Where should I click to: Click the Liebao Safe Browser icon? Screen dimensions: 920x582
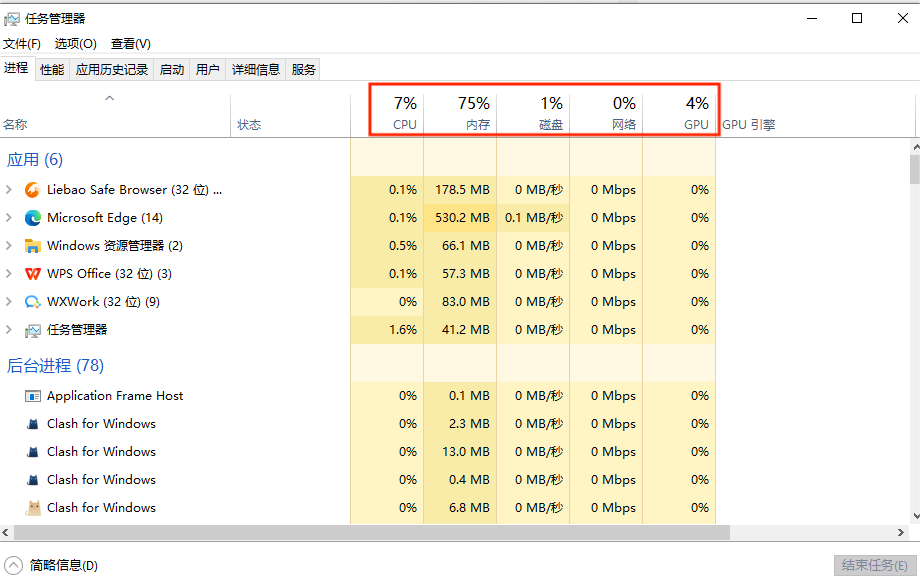32,190
